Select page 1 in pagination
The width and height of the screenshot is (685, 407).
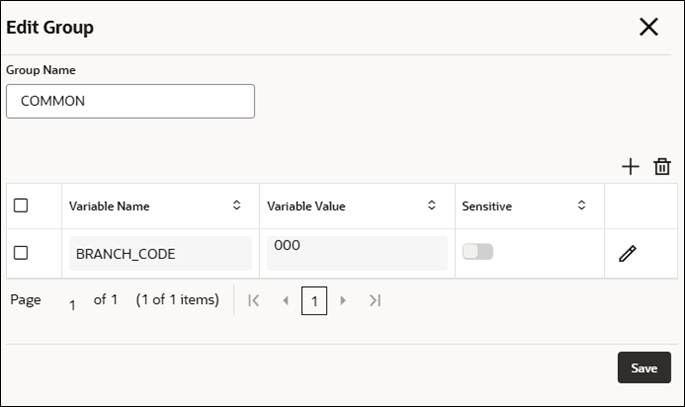314,301
